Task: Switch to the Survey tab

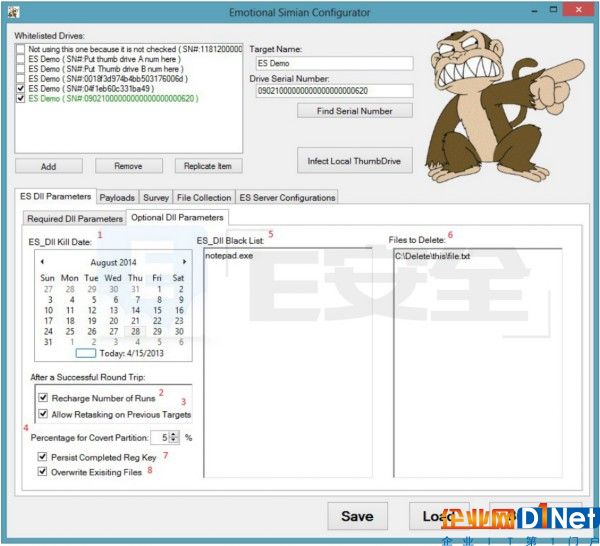Action: click(156, 197)
